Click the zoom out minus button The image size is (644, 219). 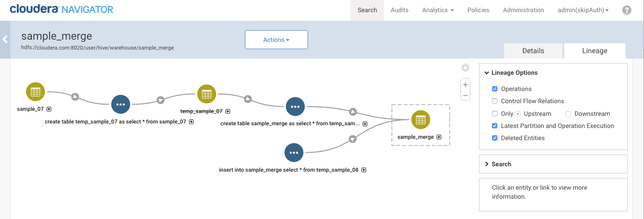click(465, 95)
